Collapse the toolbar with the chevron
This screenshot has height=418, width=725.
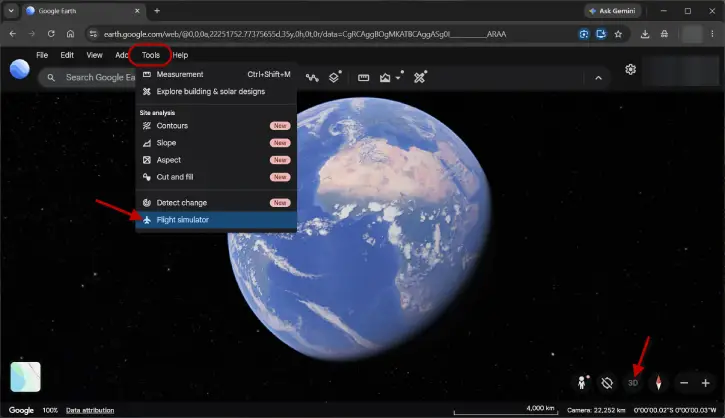tap(598, 78)
